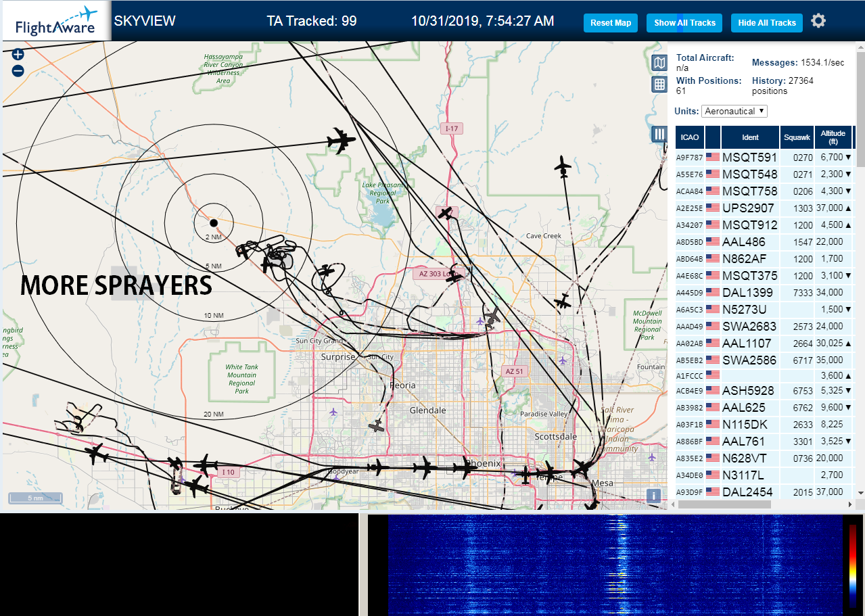This screenshot has height=616, width=865.
Task: Click squawk code 7333
Action: pos(803,292)
